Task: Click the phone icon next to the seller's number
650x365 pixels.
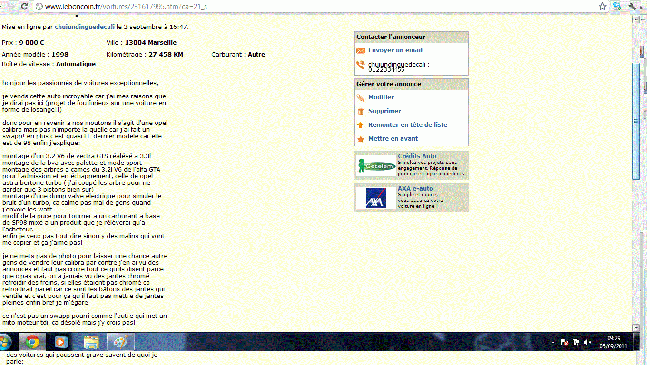Action: pos(360,65)
